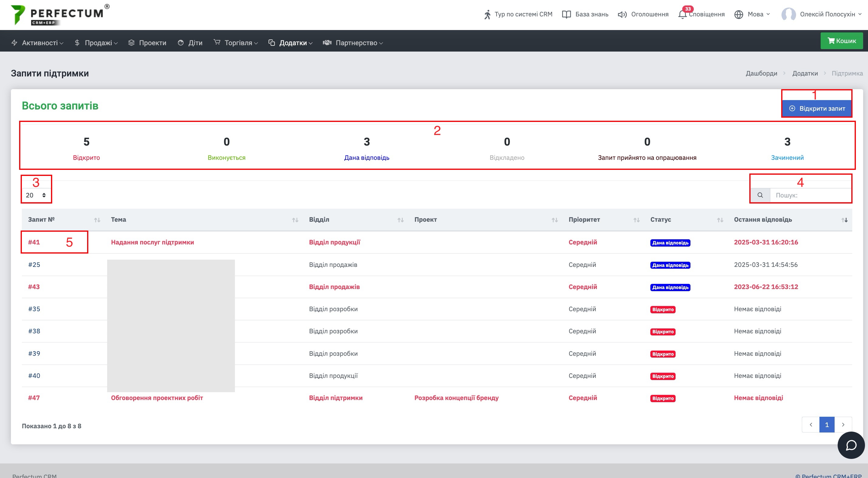Click the CRM tour walking person icon
Image resolution: width=868 pixels, height=478 pixels.
tap(487, 15)
